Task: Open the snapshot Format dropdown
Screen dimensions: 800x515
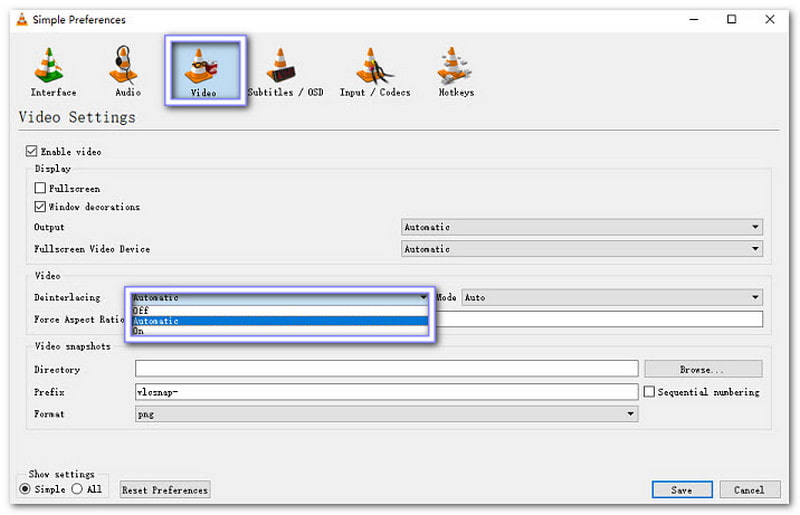Action: 386,413
